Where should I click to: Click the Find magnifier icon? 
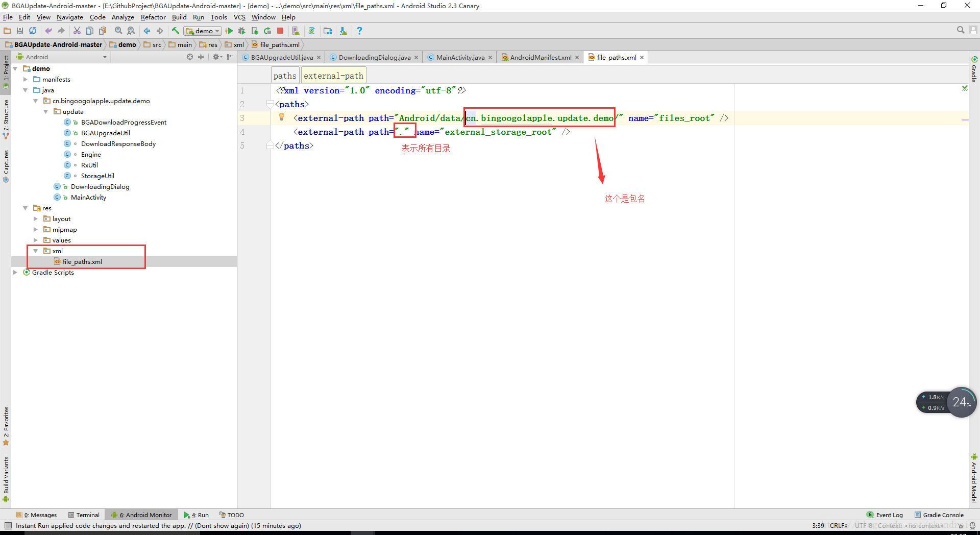coord(118,31)
